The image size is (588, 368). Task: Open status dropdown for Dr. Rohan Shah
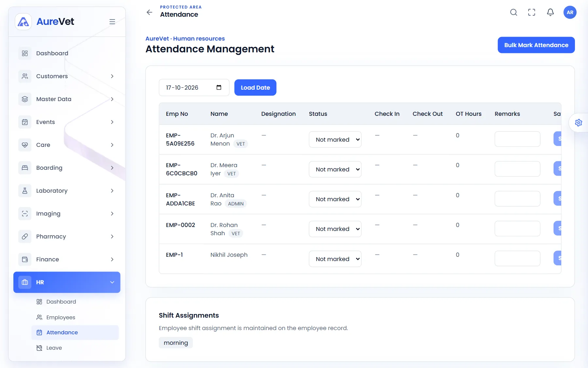335,229
